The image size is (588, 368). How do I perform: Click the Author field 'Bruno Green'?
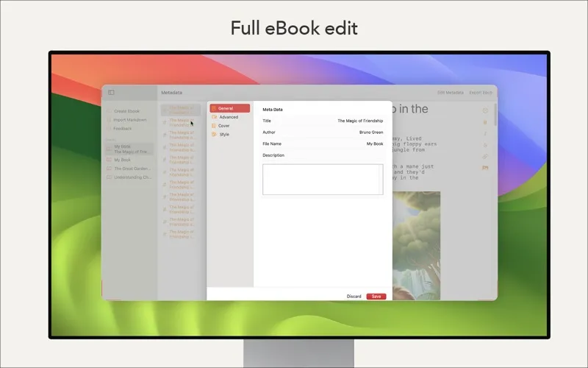[371, 132]
